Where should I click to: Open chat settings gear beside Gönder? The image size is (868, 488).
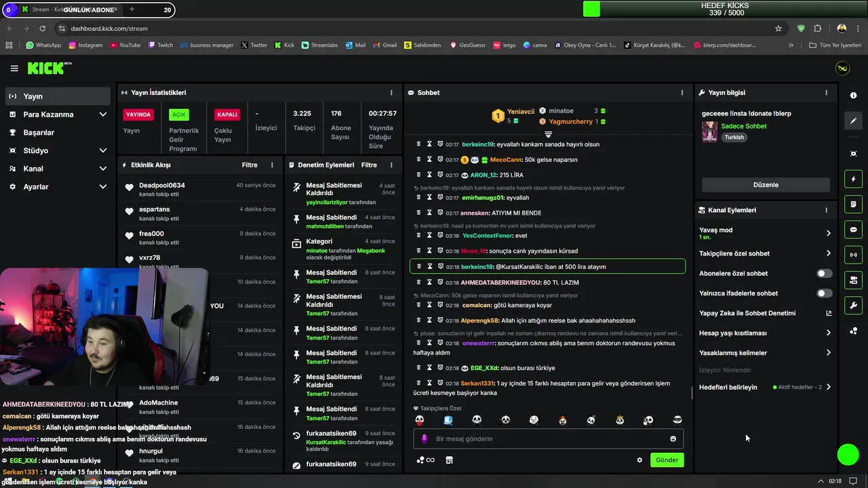coord(639,460)
